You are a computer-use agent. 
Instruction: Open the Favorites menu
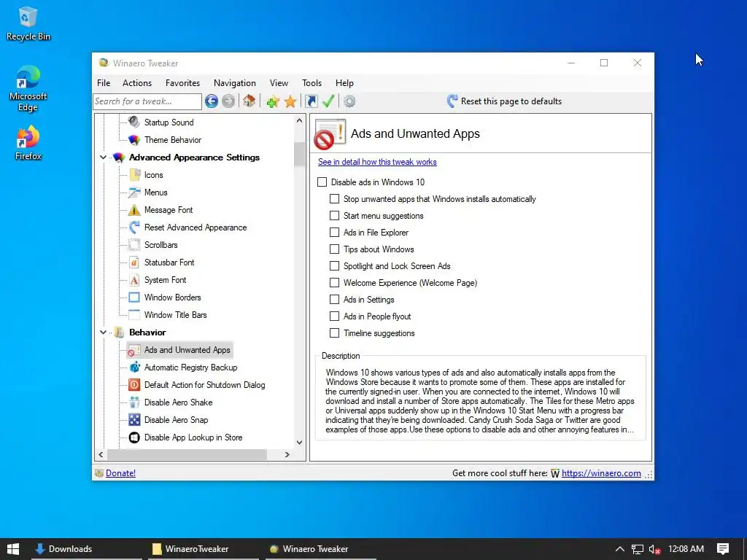click(182, 83)
